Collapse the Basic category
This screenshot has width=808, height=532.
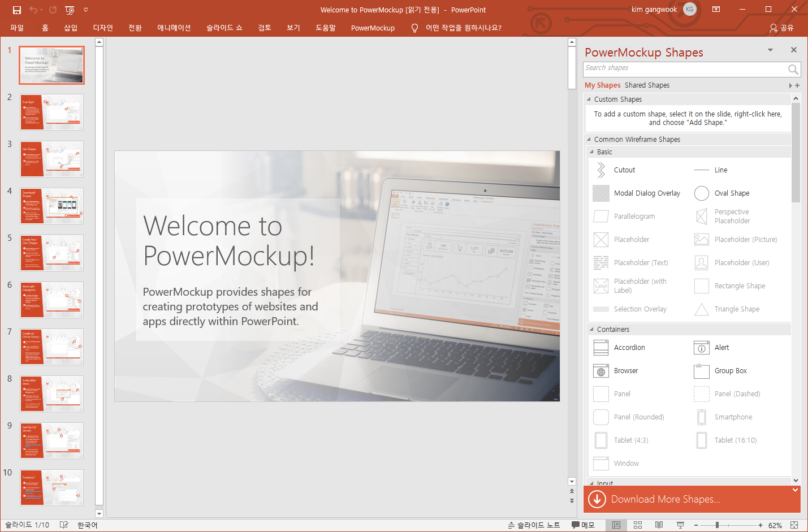pyautogui.click(x=591, y=152)
